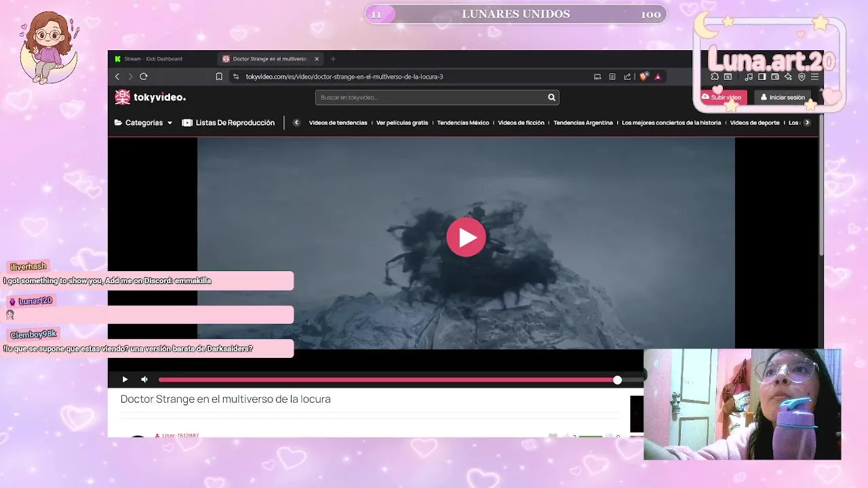Click the reader mode icon in address bar
The height and width of the screenshot is (488, 868).
(612, 77)
